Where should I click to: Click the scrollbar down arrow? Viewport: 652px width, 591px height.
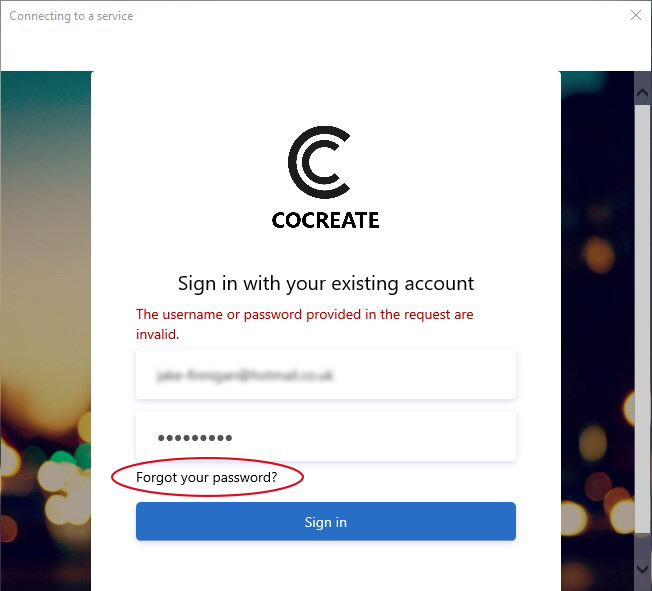point(642,569)
